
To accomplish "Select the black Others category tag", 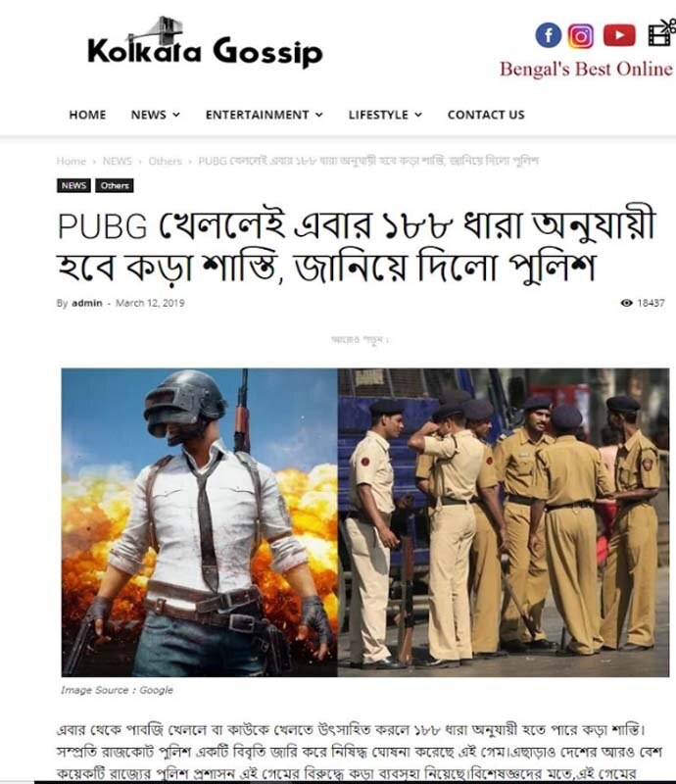I will point(115,185).
